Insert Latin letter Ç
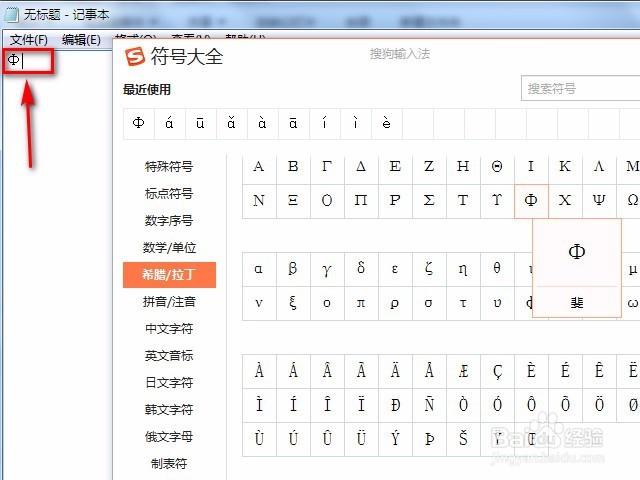The image size is (640, 480). 497,371
